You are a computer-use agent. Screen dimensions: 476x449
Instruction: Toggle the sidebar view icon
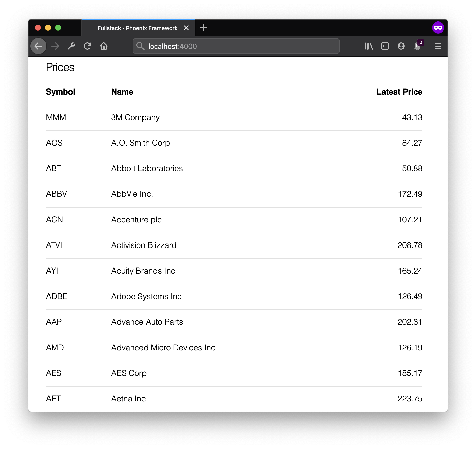(x=385, y=46)
